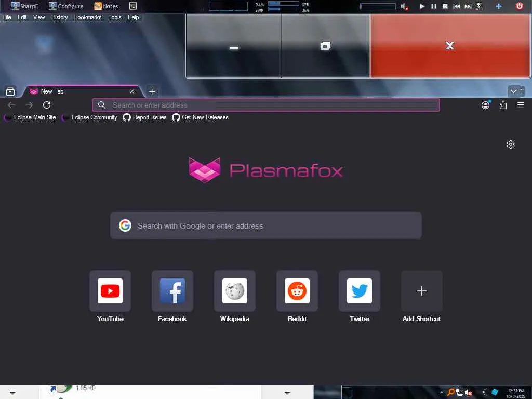The image size is (532, 399).
Task: Go back one page
Action: click(11, 105)
